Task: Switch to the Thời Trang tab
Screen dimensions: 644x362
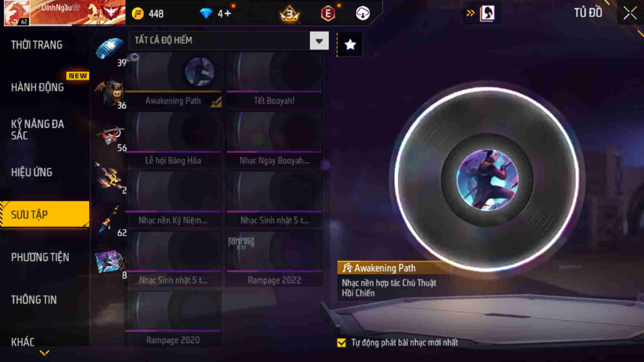Action: (37, 45)
